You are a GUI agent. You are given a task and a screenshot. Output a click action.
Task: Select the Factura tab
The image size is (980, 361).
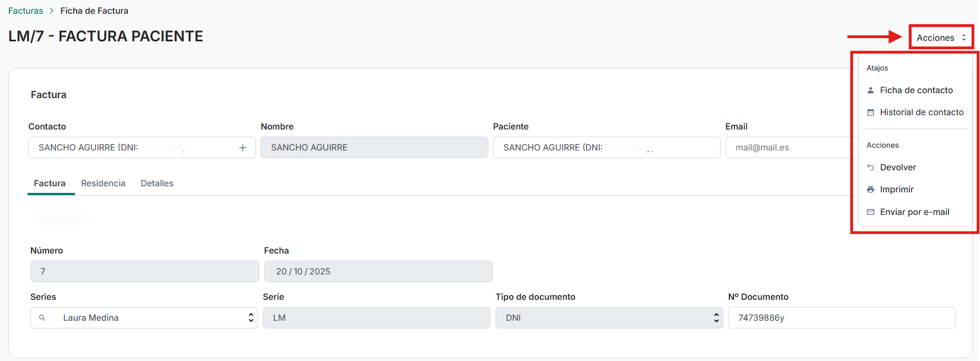coord(50,184)
